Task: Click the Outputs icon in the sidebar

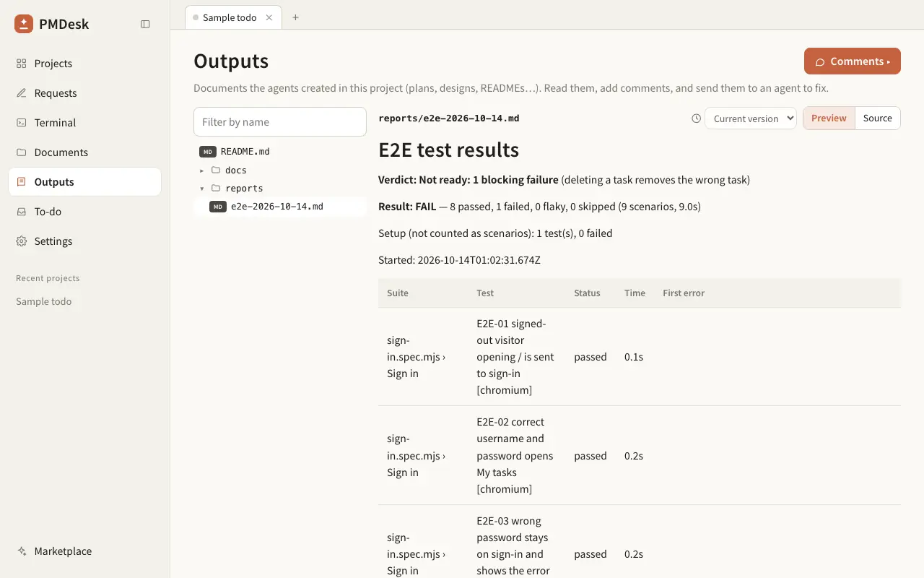Action: click(22, 182)
